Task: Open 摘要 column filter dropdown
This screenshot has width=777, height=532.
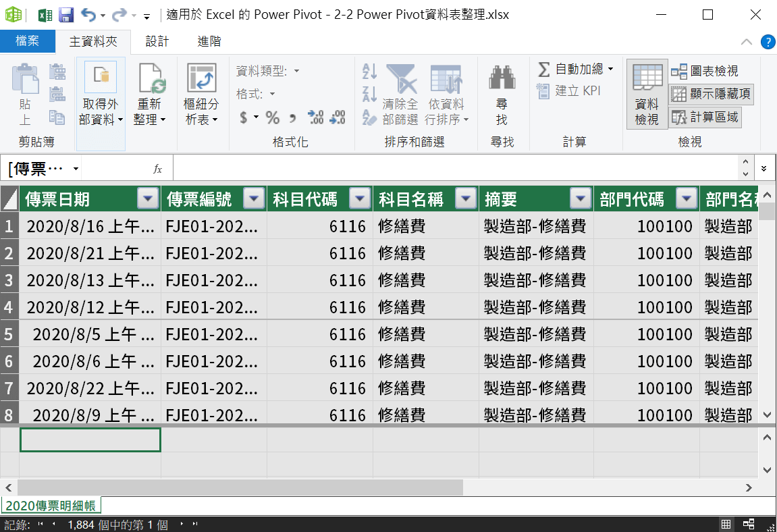Action: click(x=581, y=199)
